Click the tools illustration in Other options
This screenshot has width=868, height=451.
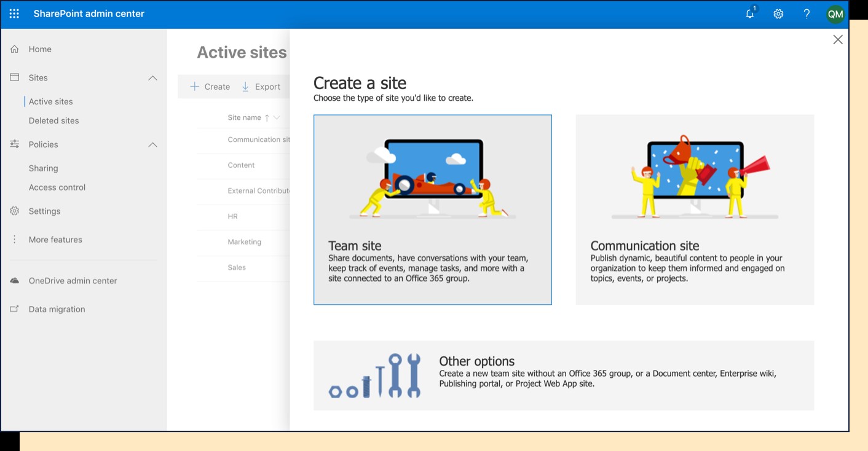375,375
